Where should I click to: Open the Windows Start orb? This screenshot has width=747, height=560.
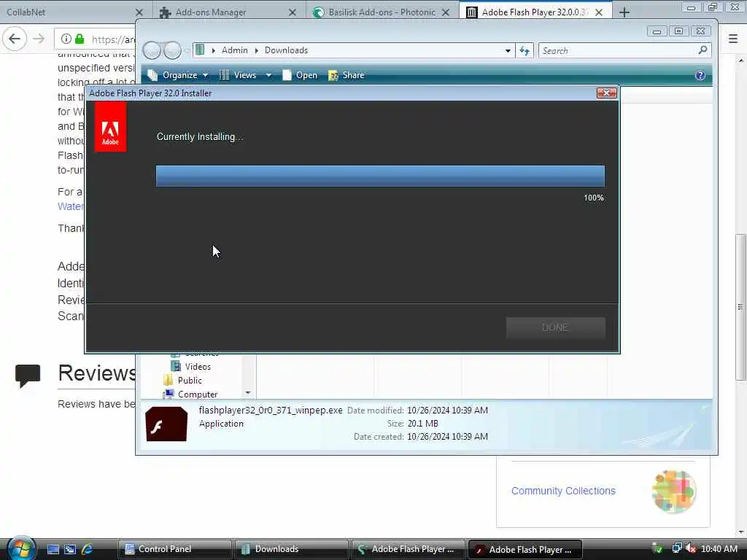pyautogui.click(x=21, y=548)
